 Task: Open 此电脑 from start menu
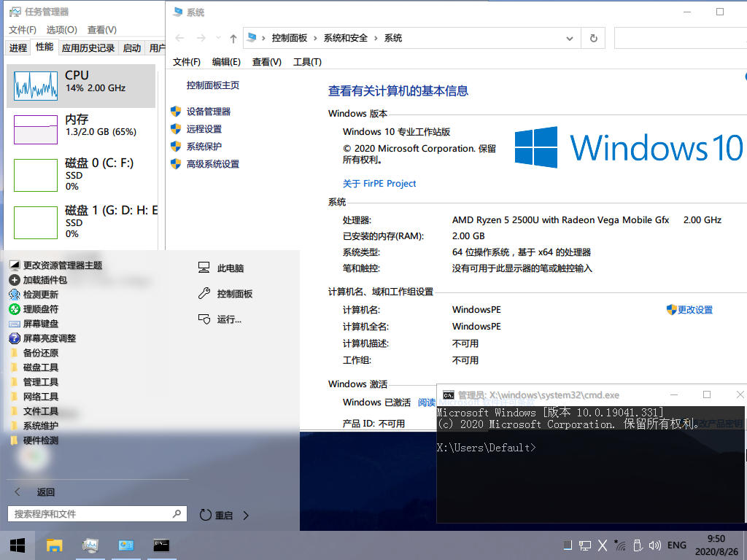click(x=230, y=268)
